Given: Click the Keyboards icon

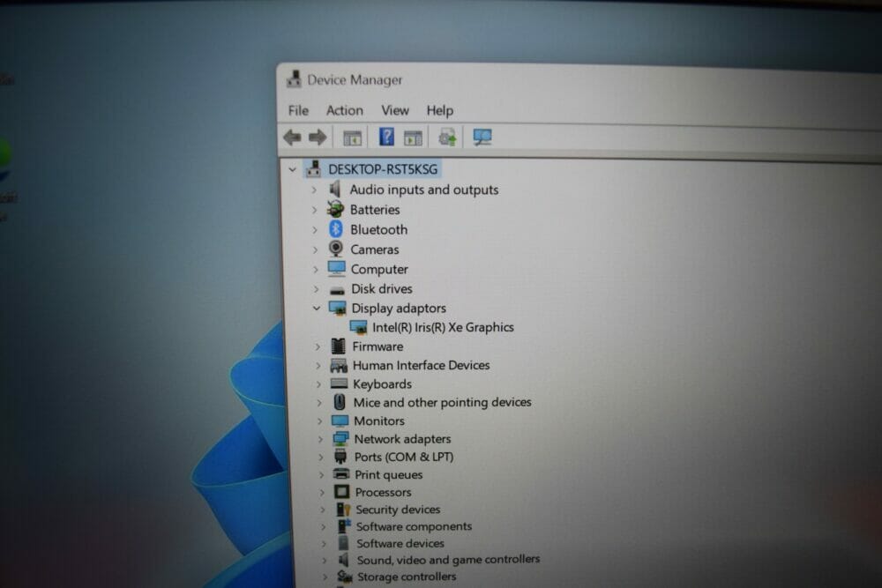Looking at the screenshot, I should pos(340,384).
